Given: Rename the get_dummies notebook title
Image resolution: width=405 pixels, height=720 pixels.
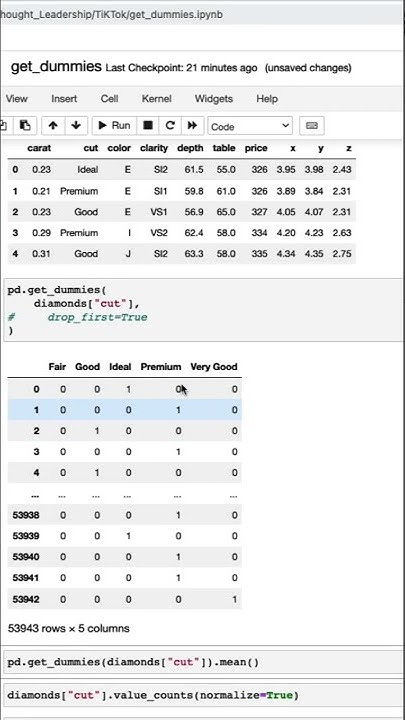Looking at the screenshot, I should (x=56, y=67).
